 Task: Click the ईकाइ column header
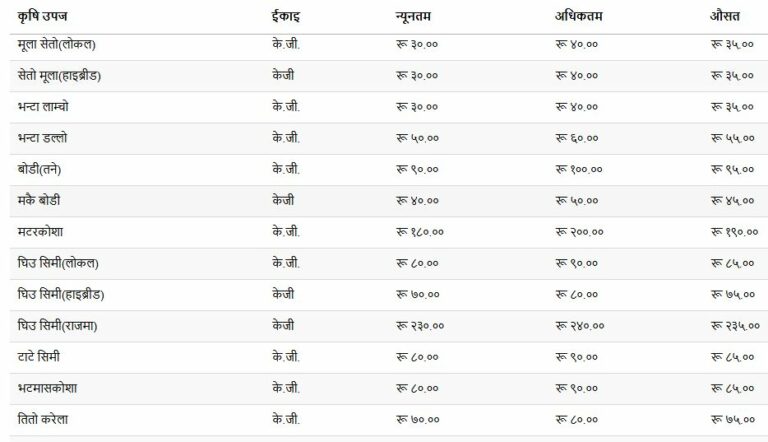286,17
